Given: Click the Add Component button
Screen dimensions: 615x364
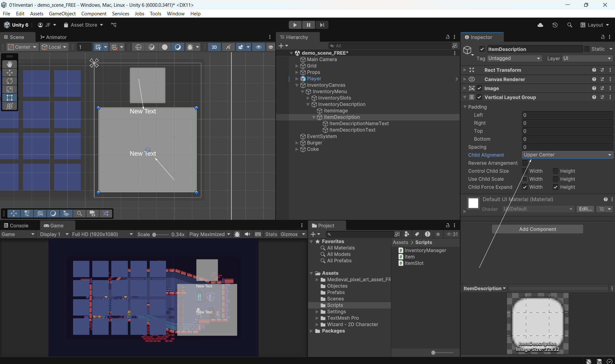Looking at the screenshot, I should (x=537, y=229).
